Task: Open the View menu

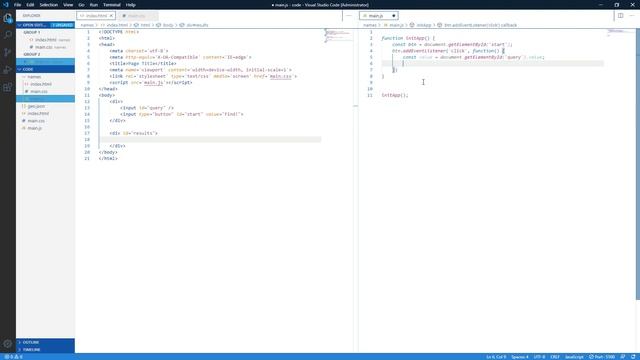Action: (68, 5)
